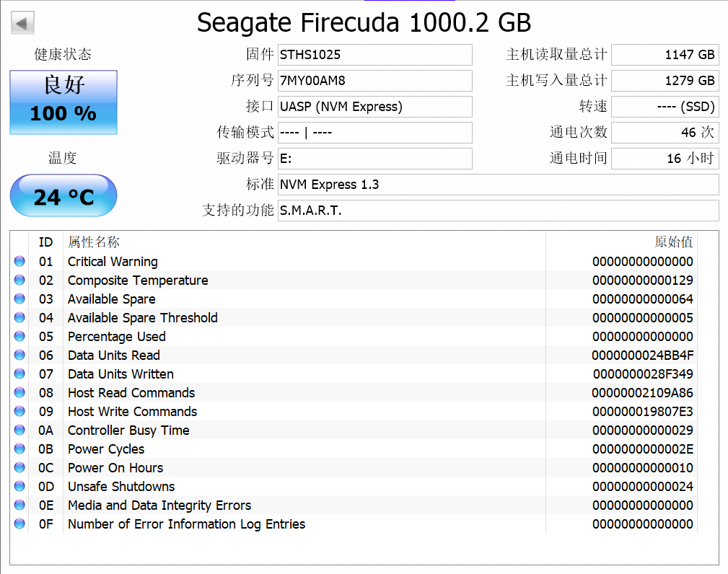
Task: Click the interface field UASP (NVM Express)
Action: pos(374,107)
